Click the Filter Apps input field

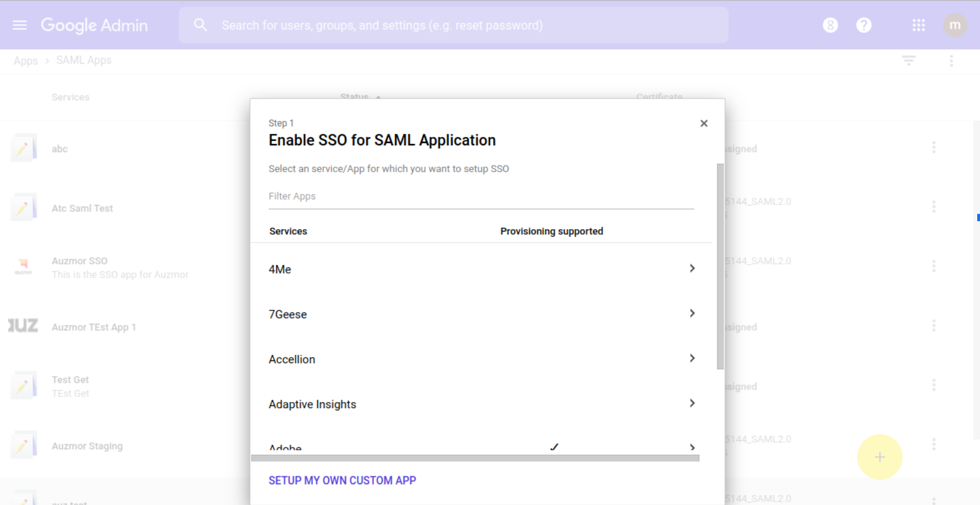click(x=481, y=196)
